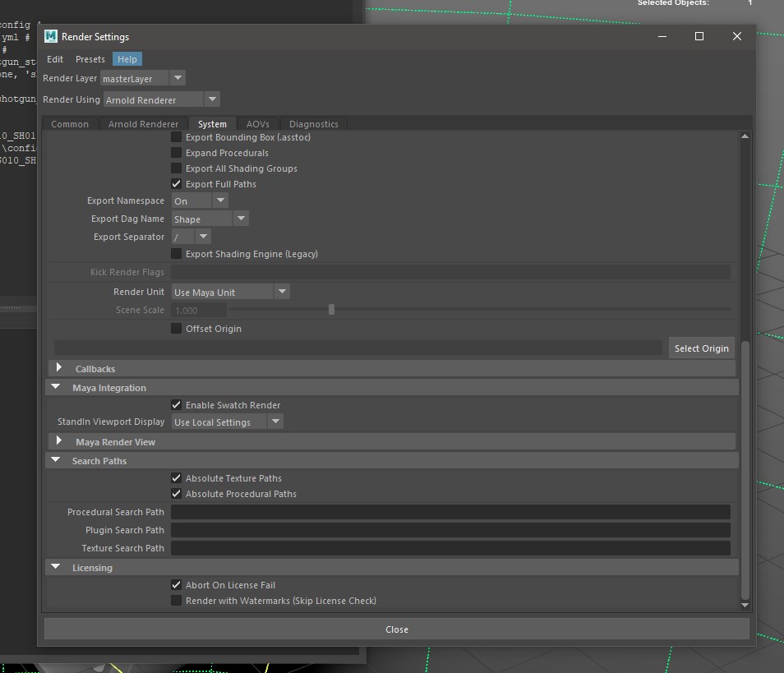Open the Presets menu
Viewport: 784px width, 673px height.
click(90, 58)
